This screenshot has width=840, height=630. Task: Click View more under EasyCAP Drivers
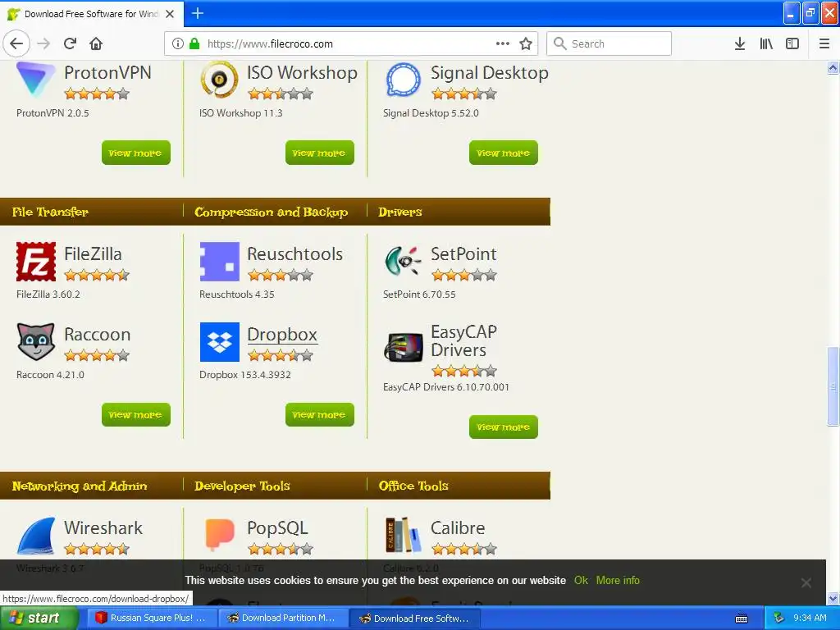(504, 427)
